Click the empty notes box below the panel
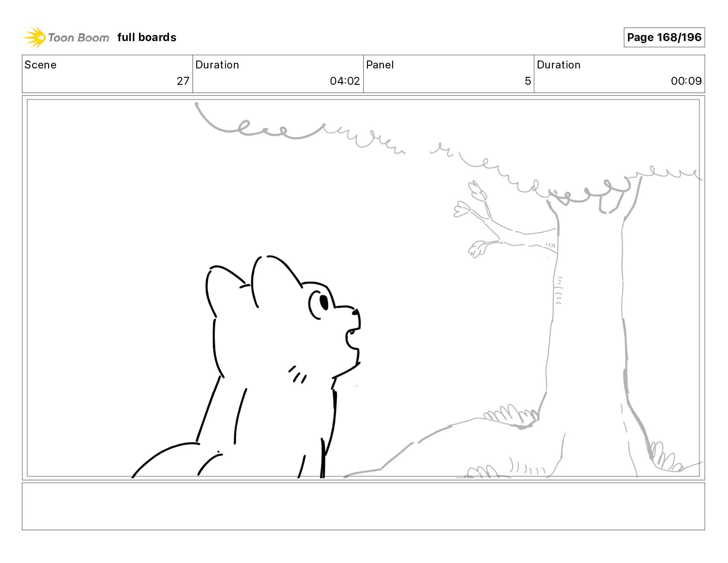This screenshot has width=728, height=563. pos(364,506)
